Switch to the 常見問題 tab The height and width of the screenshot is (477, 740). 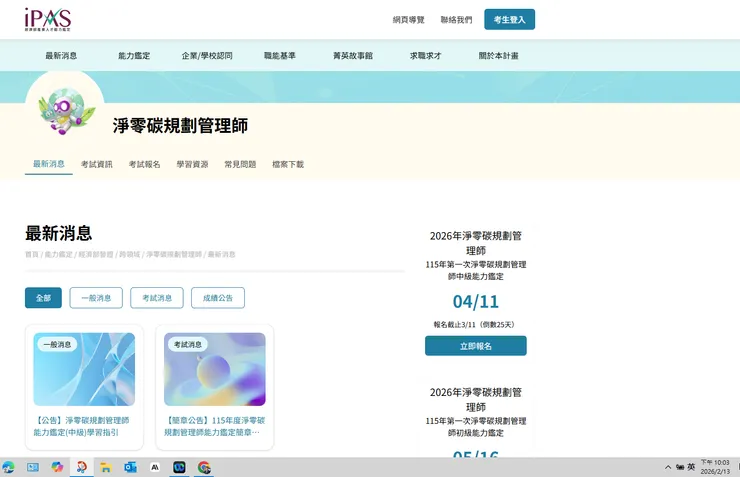tap(240, 164)
